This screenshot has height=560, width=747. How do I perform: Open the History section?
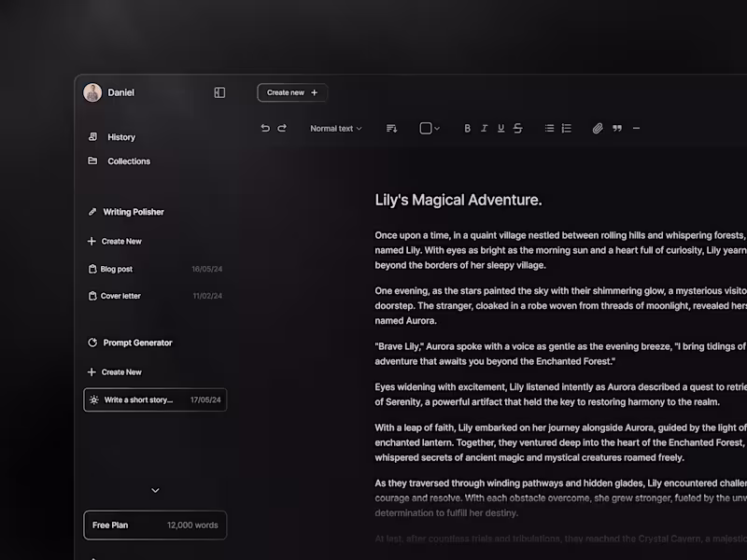120,136
